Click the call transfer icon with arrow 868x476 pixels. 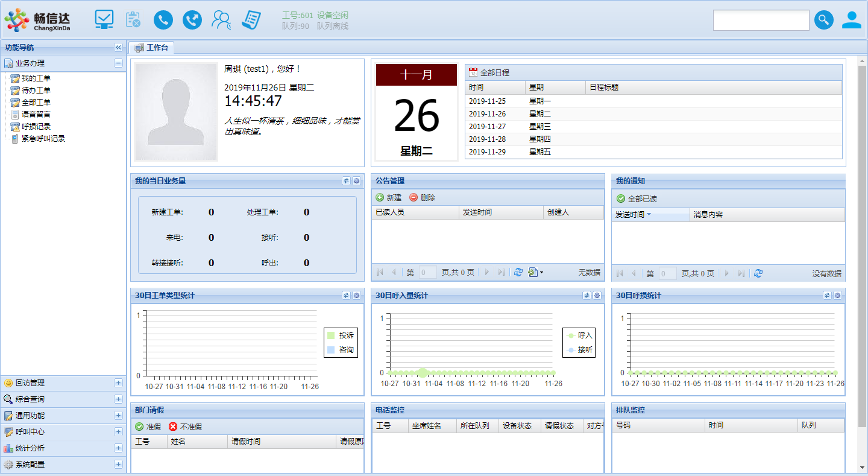pyautogui.click(x=192, y=20)
